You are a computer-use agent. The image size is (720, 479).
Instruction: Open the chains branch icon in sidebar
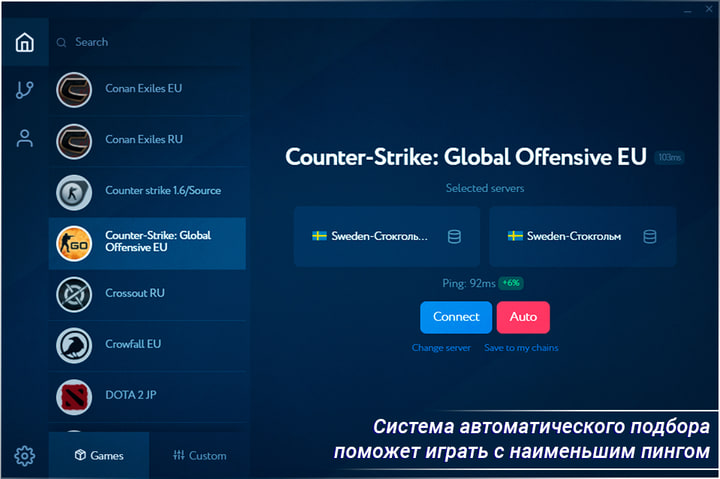pyautogui.click(x=25, y=90)
